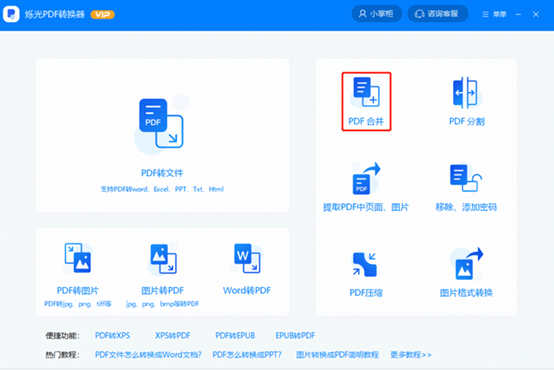The image size is (554, 370).
Task: Select the XPS转PDF quick link
Action: coord(172,335)
